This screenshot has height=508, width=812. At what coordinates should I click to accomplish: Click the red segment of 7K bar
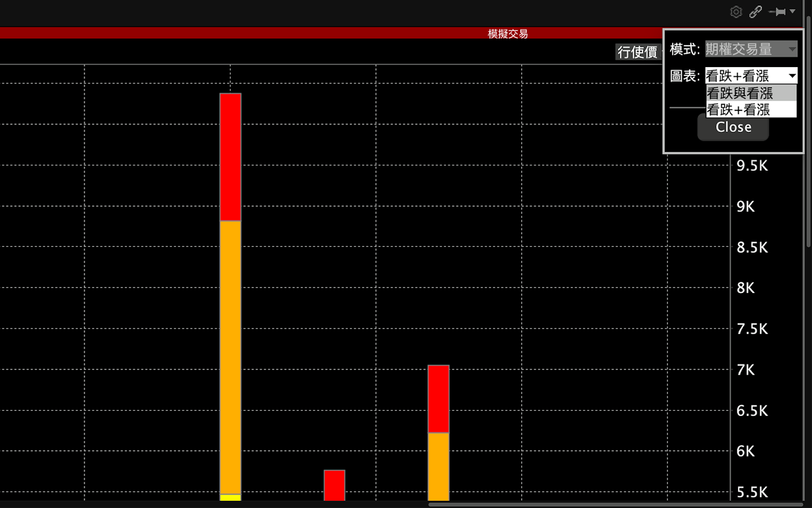tap(438, 399)
